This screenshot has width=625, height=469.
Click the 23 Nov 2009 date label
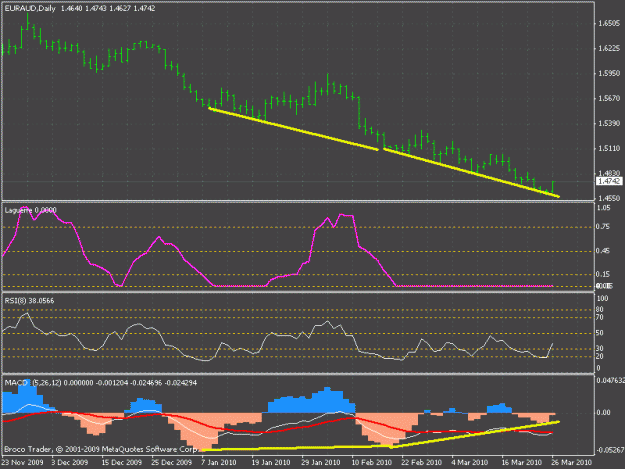pyautogui.click(x=22, y=462)
